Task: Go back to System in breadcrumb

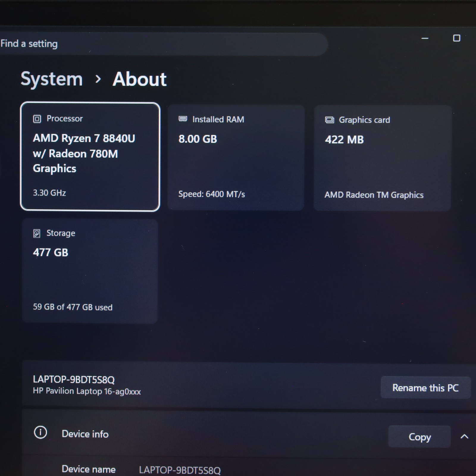Action: pos(51,79)
